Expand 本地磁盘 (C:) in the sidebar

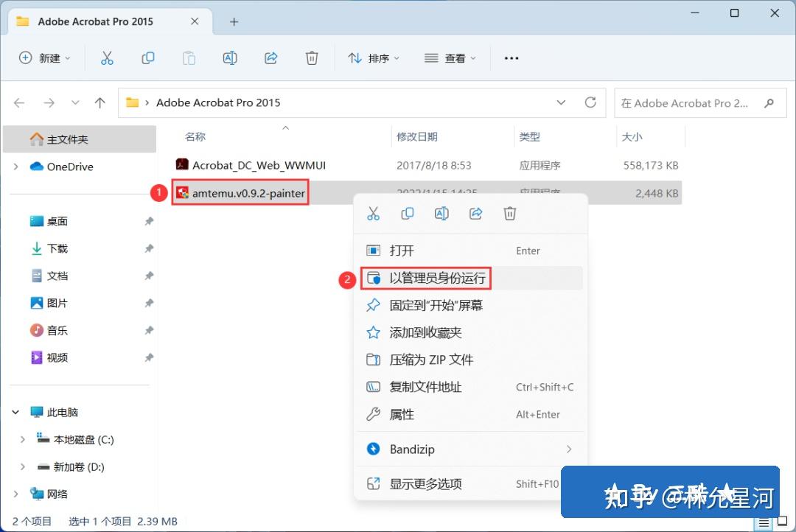click(x=22, y=439)
